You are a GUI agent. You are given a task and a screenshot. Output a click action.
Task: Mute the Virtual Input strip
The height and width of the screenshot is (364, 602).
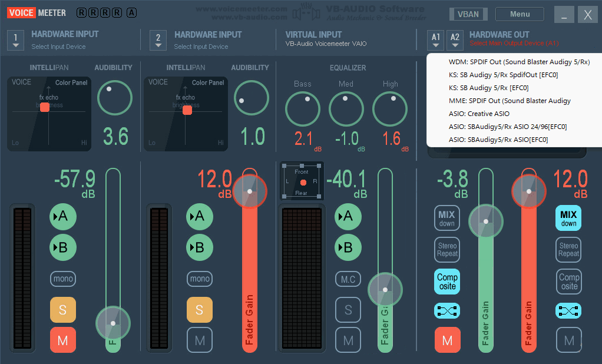pos(348,340)
